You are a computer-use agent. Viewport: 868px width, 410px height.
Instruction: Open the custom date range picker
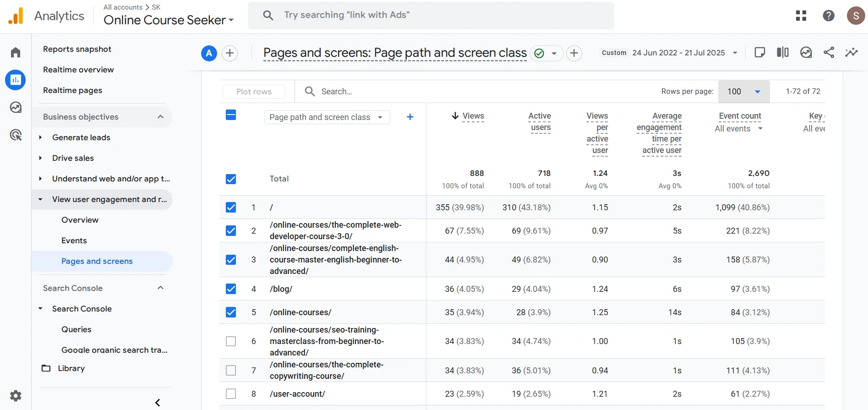[x=669, y=53]
